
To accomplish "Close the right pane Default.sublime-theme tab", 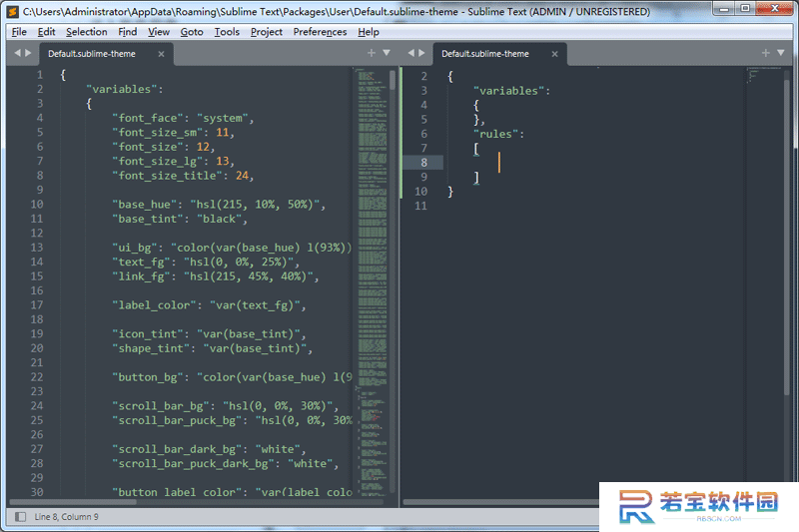I will point(555,54).
